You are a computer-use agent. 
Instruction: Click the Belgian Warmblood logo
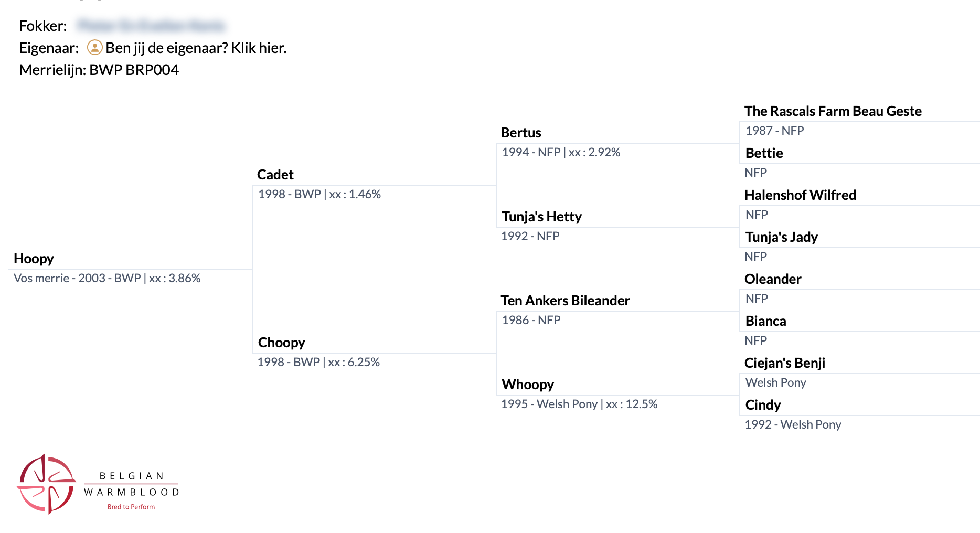(98, 484)
